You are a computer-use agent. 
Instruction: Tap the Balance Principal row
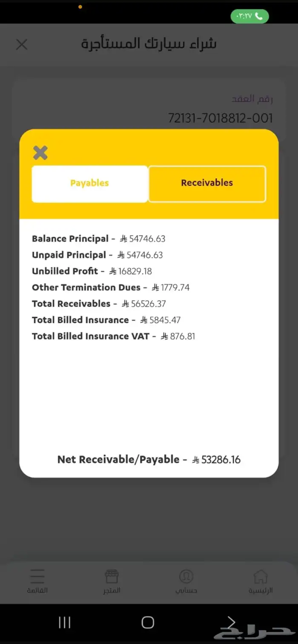98,239
